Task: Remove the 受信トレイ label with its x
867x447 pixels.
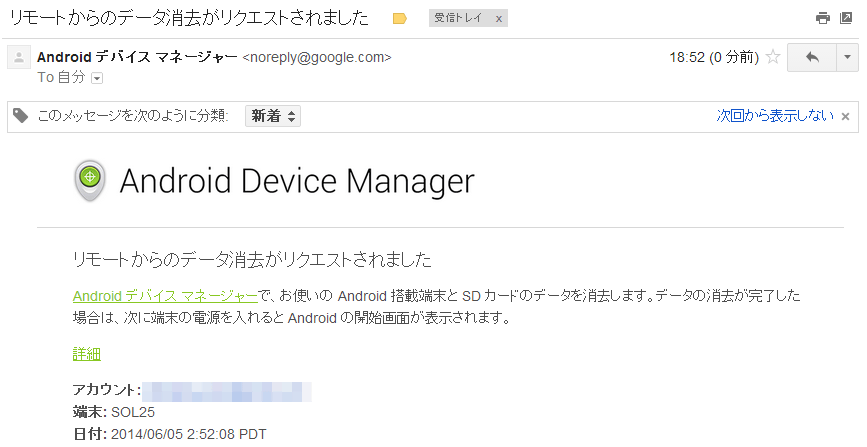Action: [x=499, y=19]
